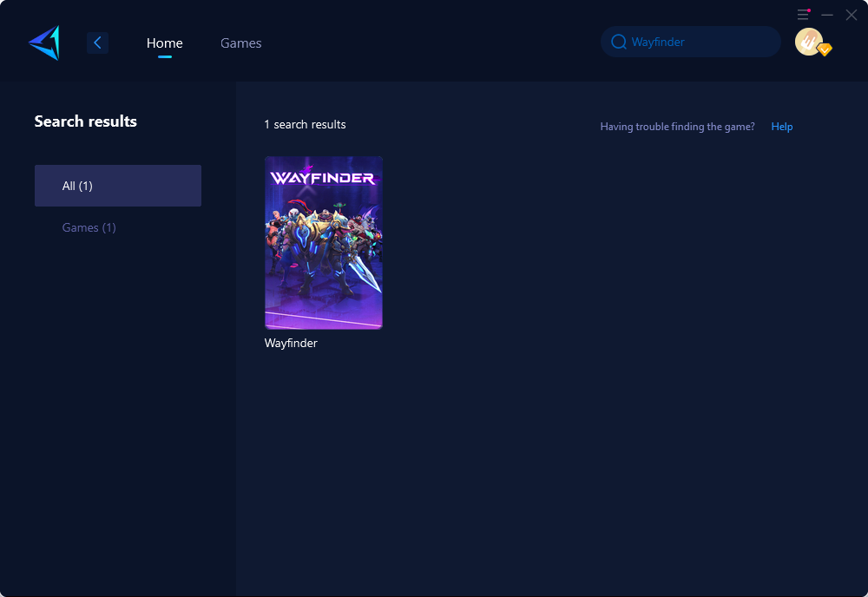Screen dimensions: 868x597
Task: Open the user profile avatar
Action: pos(808,42)
